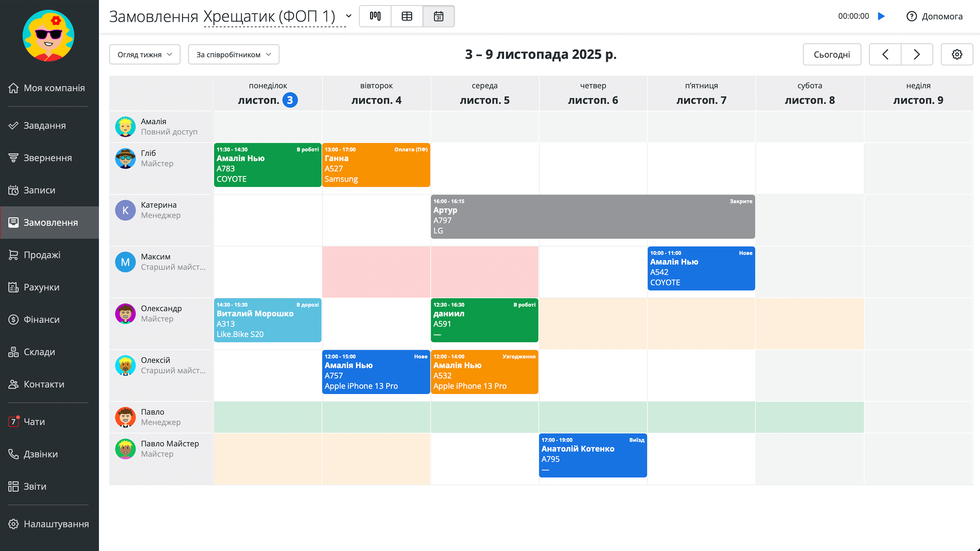Viewport: 980px width, 551px height.
Task: Click the company avatar logo
Action: pyautogui.click(x=48, y=36)
